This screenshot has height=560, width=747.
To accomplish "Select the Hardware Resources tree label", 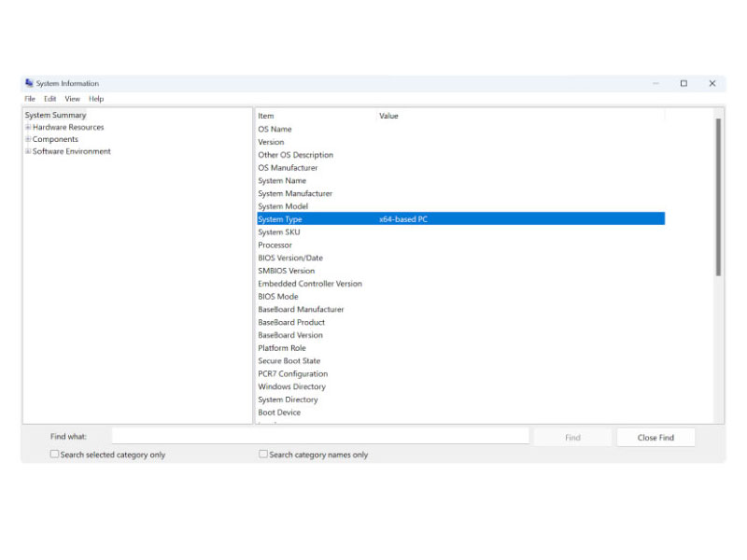I will (x=68, y=127).
